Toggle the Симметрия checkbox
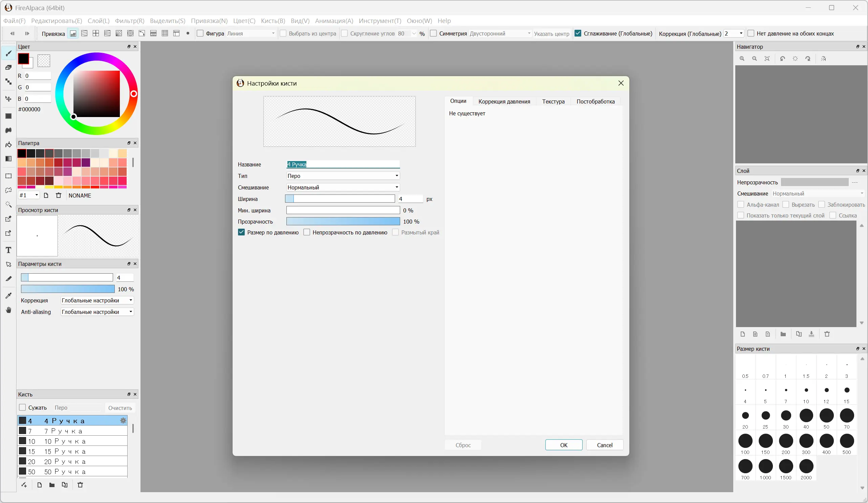This screenshot has width=868, height=503. click(434, 33)
